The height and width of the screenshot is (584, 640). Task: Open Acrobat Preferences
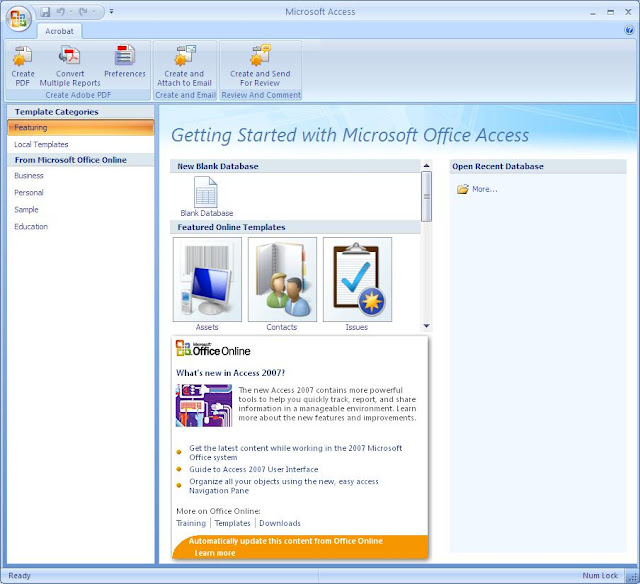[124, 61]
